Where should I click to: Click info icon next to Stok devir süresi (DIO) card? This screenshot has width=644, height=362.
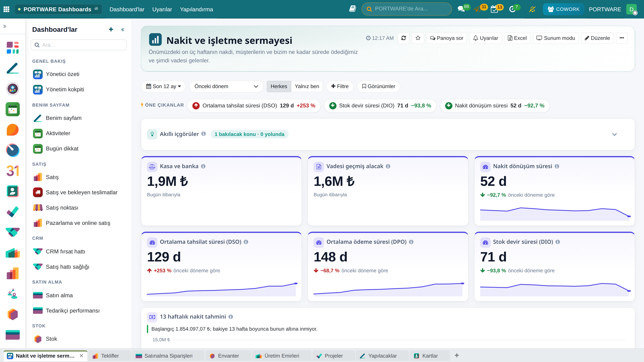tap(557, 242)
